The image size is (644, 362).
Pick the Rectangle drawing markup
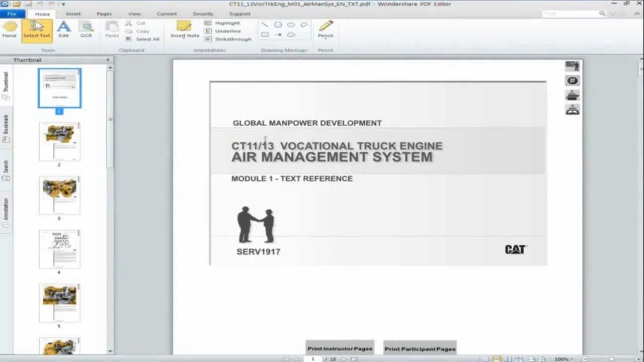(265, 35)
